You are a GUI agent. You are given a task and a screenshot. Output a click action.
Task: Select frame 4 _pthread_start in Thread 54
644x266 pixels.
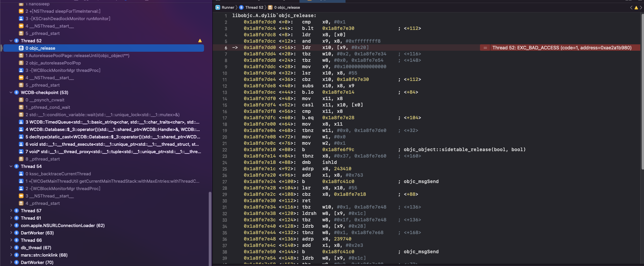click(42, 203)
